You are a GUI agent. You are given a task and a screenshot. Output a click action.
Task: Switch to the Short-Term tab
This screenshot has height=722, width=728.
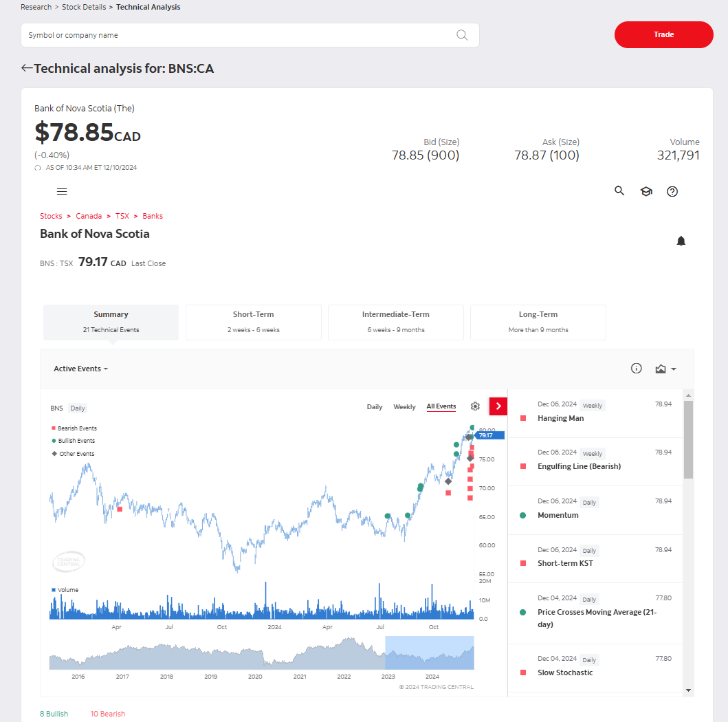(x=253, y=322)
